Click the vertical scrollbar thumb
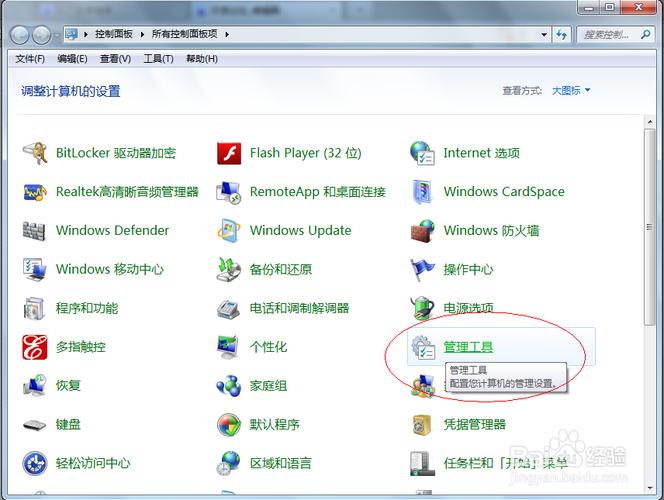 pyautogui.click(x=650, y=227)
